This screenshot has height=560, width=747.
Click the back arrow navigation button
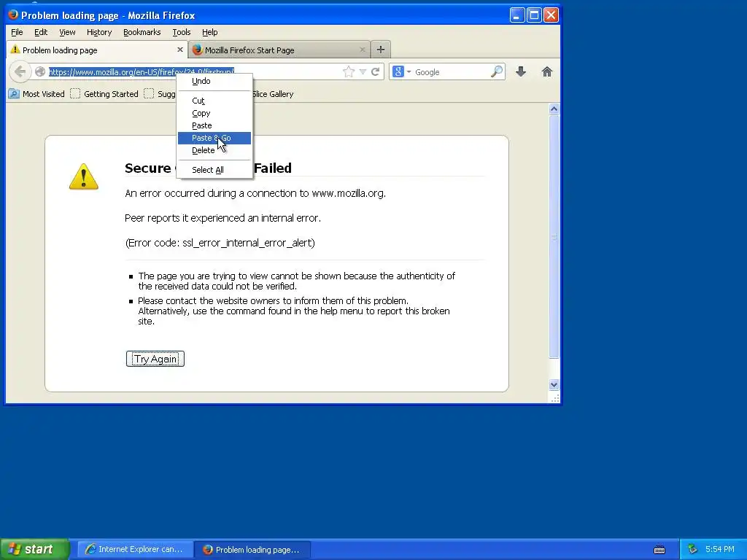tap(20, 72)
